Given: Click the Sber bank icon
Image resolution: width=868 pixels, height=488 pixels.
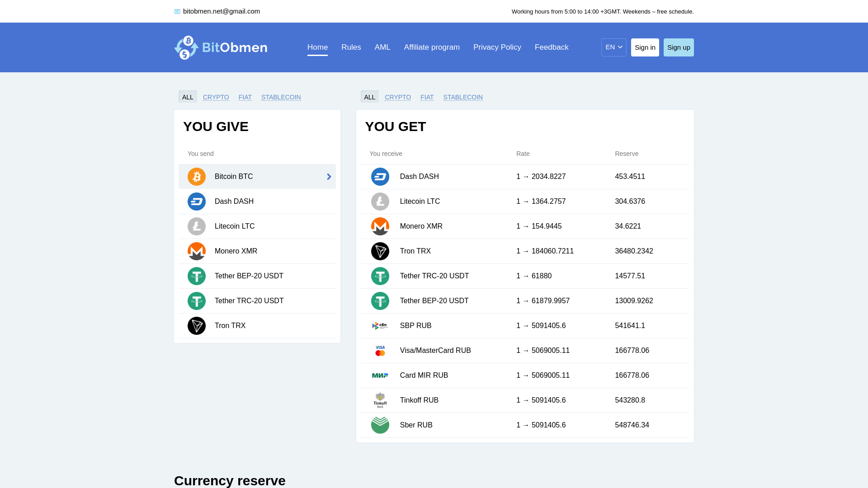Looking at the screenshot, I should [380, 425].
